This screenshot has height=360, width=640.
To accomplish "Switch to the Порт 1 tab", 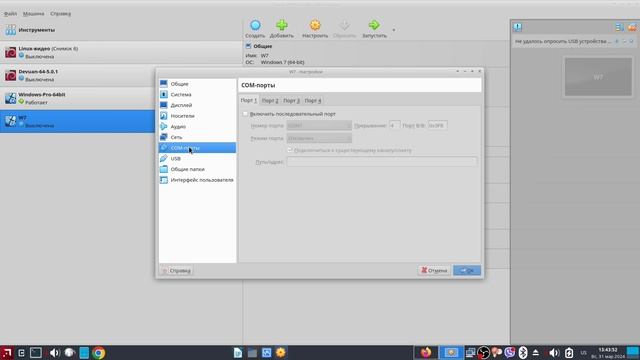I will pos(249,100).
